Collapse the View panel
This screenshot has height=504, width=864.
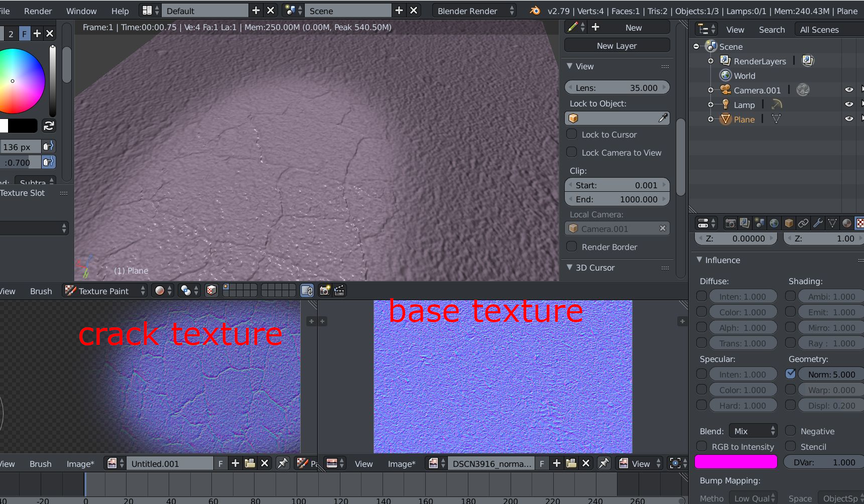point(569,66)
